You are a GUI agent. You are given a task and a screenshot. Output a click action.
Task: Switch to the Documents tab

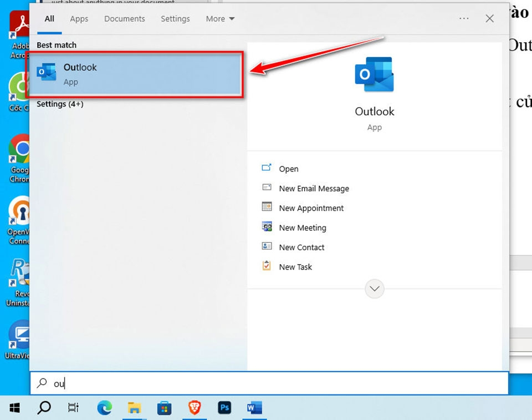(x=124, y=19)
